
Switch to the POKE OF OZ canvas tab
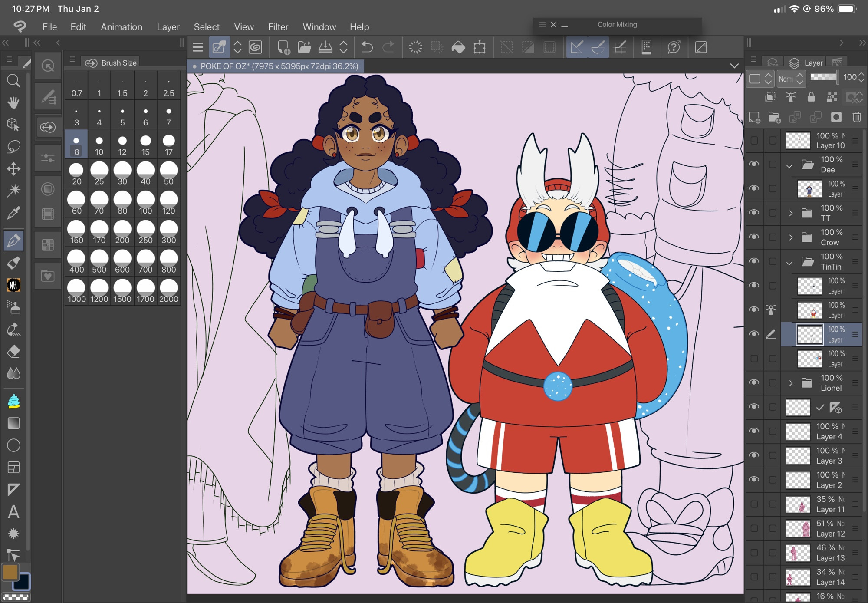(x=276, y=66)
